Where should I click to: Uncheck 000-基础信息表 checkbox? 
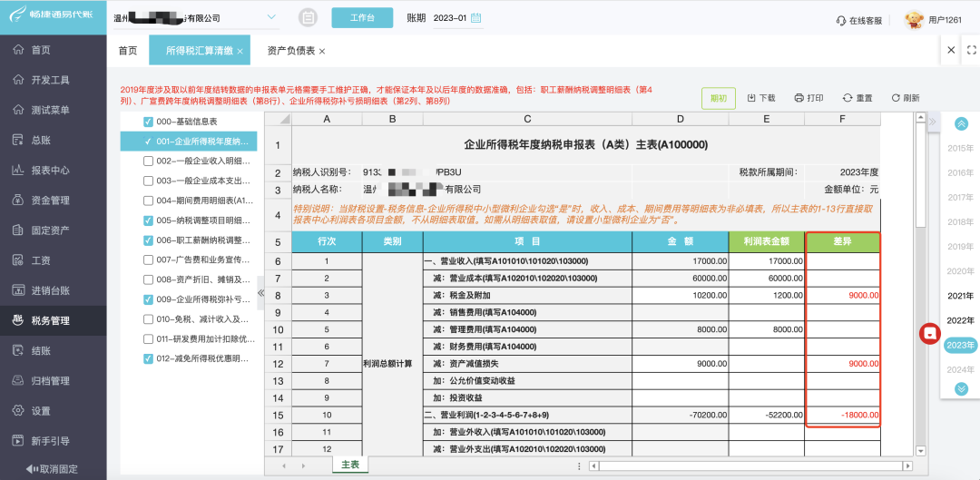(148, 122)
